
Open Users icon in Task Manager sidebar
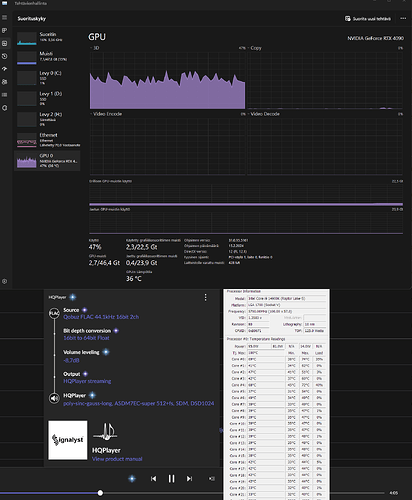5,82
